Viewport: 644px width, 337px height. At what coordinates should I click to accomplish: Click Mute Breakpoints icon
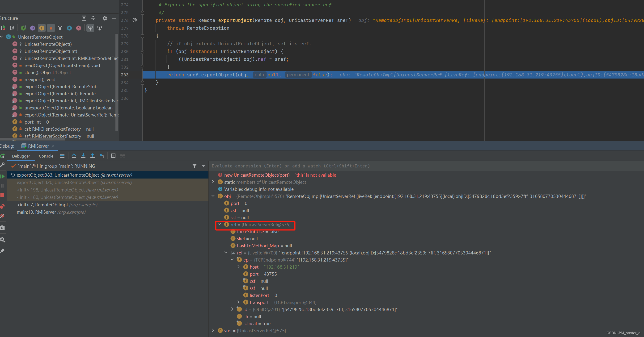coord(3,216)
